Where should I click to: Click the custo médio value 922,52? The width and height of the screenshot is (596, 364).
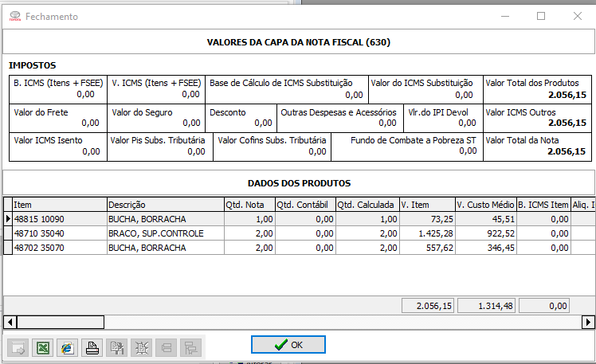[x=486, y=233]
